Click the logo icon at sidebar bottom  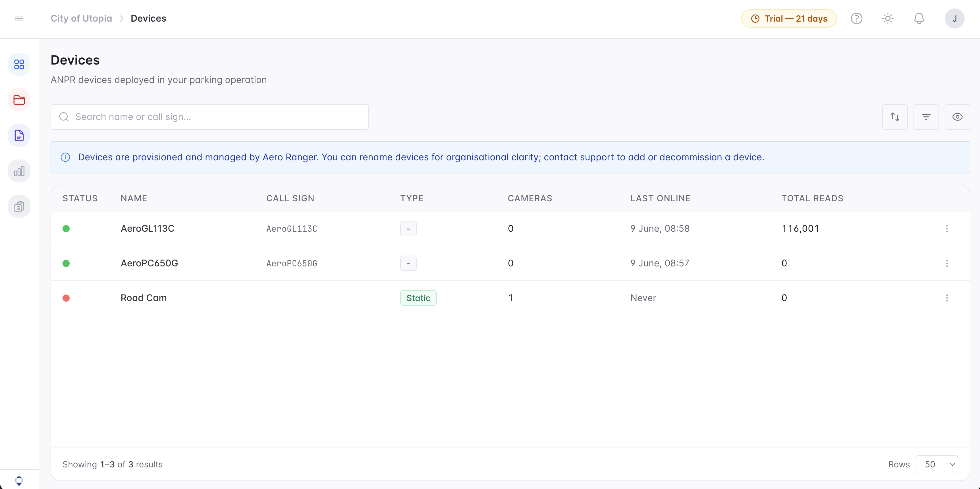point(19,481)
